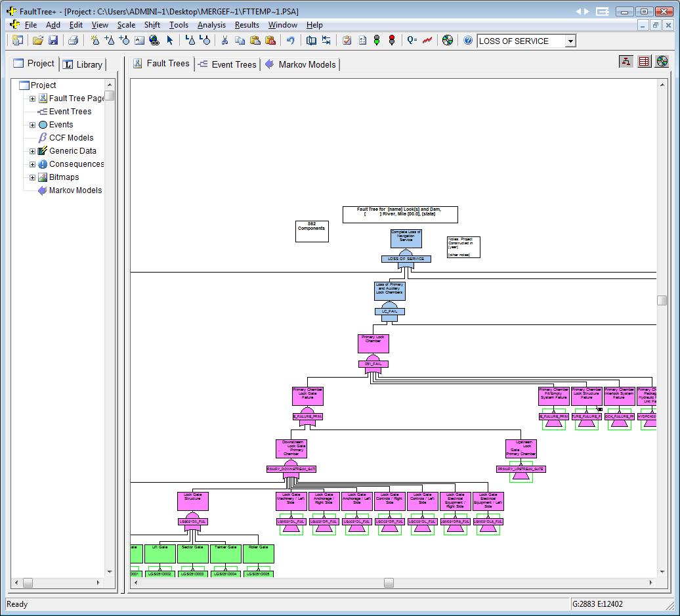Screen dimensions: 680x616
Task: Save the project with the floppy icon
Action: click(53, 40)
